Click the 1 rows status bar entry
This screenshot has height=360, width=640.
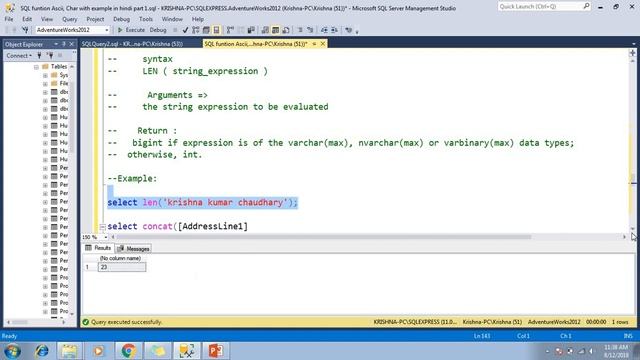tap(620, 322)
